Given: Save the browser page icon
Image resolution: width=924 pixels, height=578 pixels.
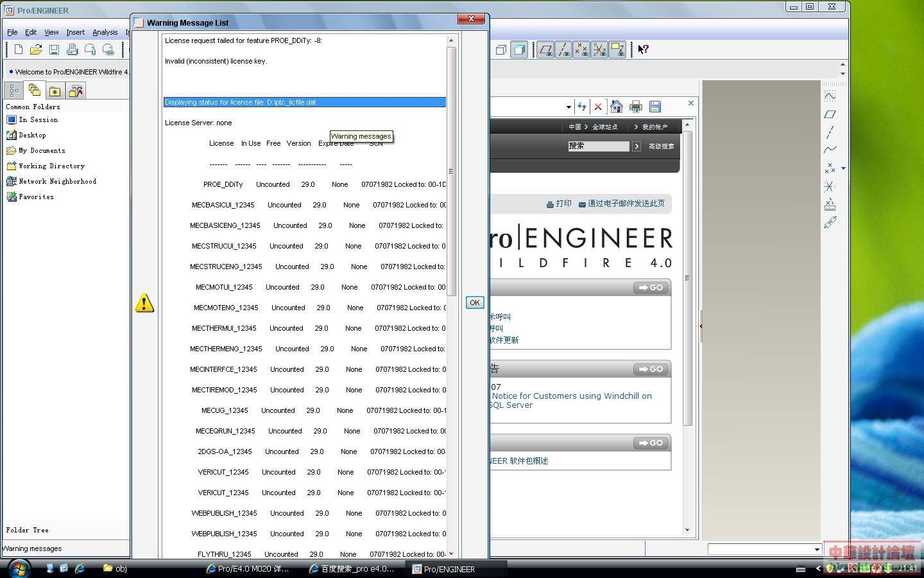Looking at the screenshot, I should point(655,107).
